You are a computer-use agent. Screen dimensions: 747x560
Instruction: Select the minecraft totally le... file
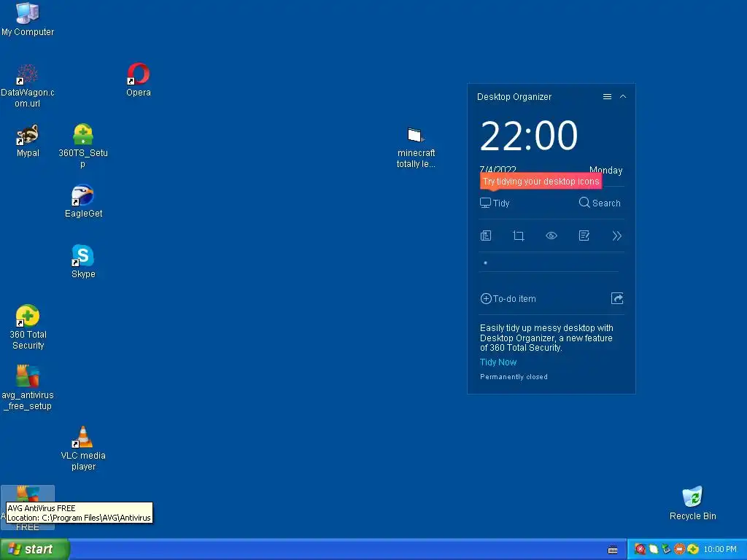(416, 147)
